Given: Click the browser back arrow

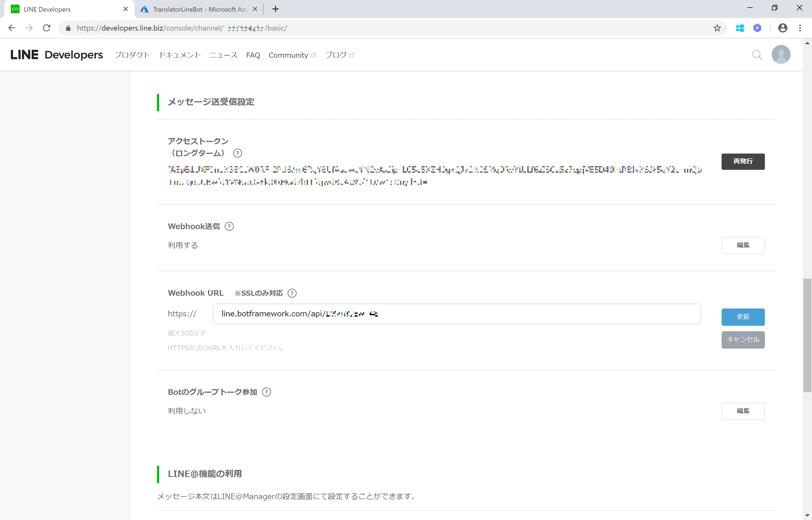Looking at the screenshot, I should (12, 28).
